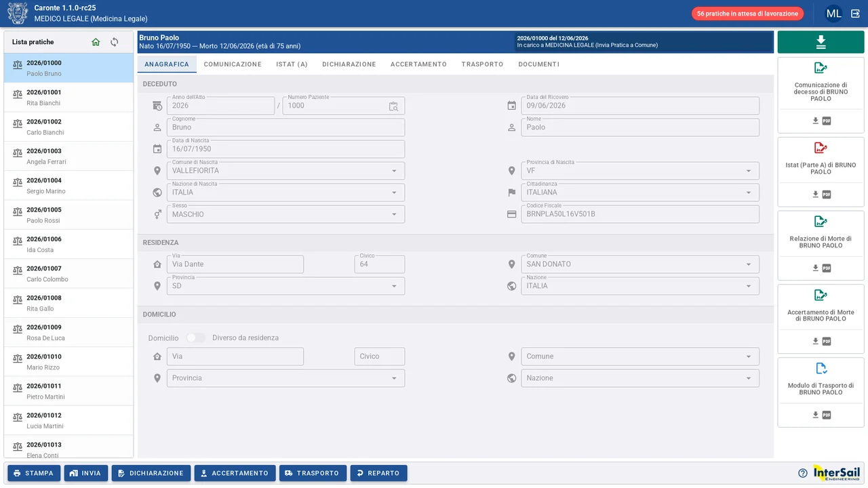The height and width of the screenshot is (488, 868).
Task: Select pratica 2026/01008 Rita Gallo
Action: (68, 303)
